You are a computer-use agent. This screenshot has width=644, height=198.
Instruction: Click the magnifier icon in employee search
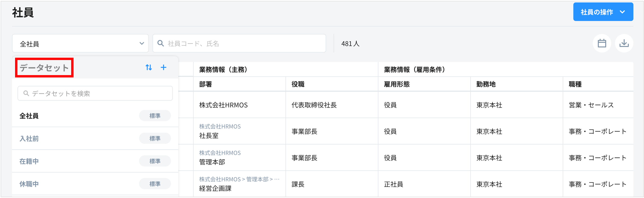[160, 43]
